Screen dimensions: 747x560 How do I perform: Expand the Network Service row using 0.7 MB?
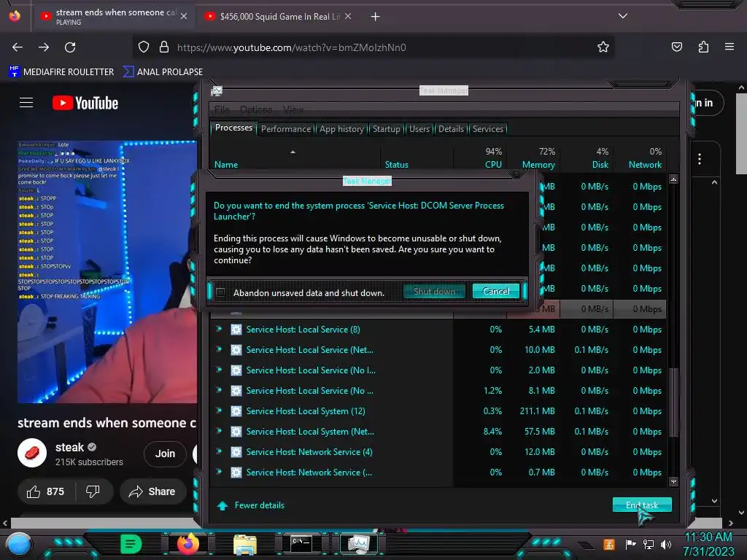[219, 472]
